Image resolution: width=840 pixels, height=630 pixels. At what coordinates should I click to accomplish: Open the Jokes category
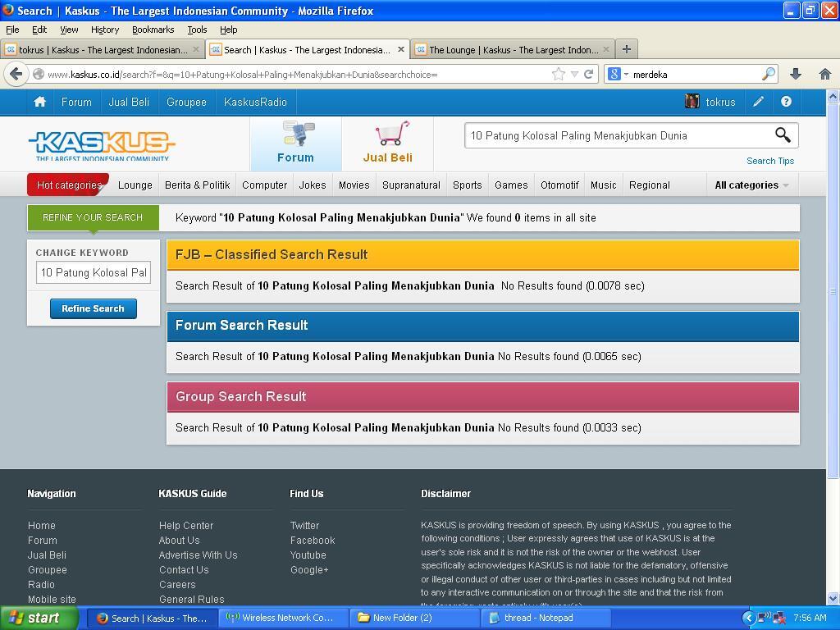(x=313, y=185)
